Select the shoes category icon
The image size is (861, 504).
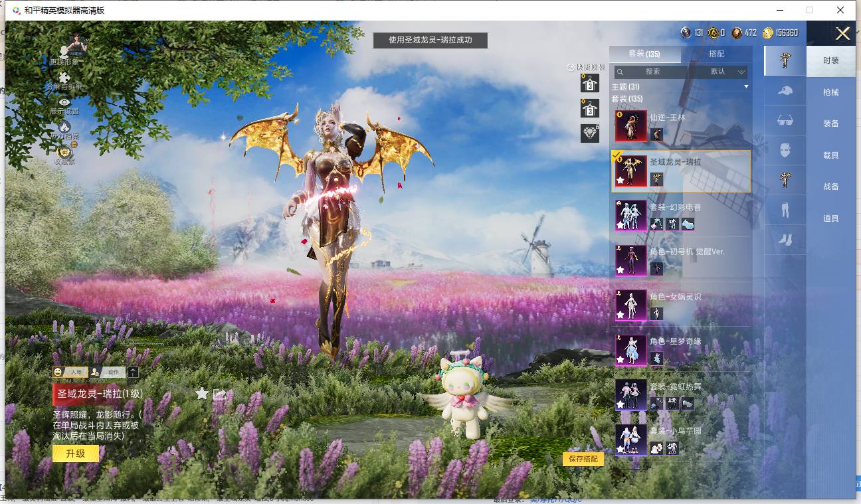click(x=785, y=239)
